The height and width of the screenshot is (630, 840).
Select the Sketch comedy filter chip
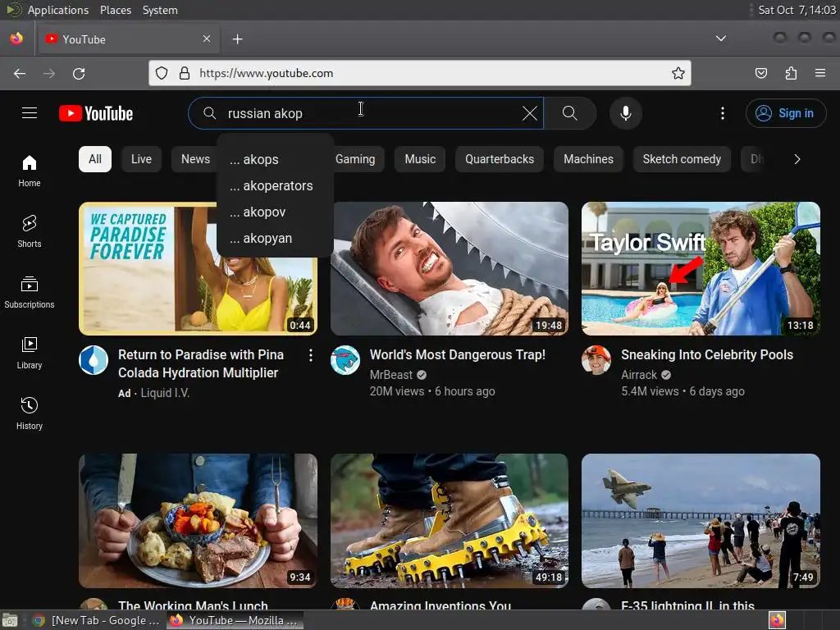(682, 159)
